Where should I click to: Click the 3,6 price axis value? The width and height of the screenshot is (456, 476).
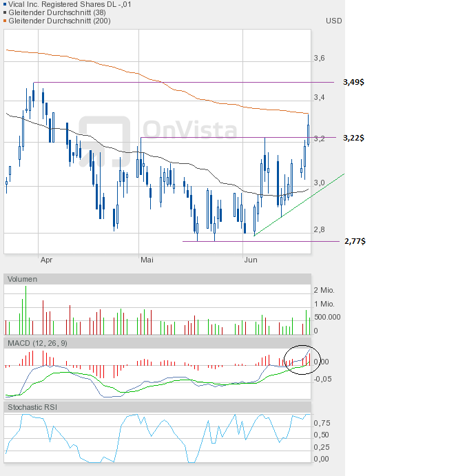point(319,58)
